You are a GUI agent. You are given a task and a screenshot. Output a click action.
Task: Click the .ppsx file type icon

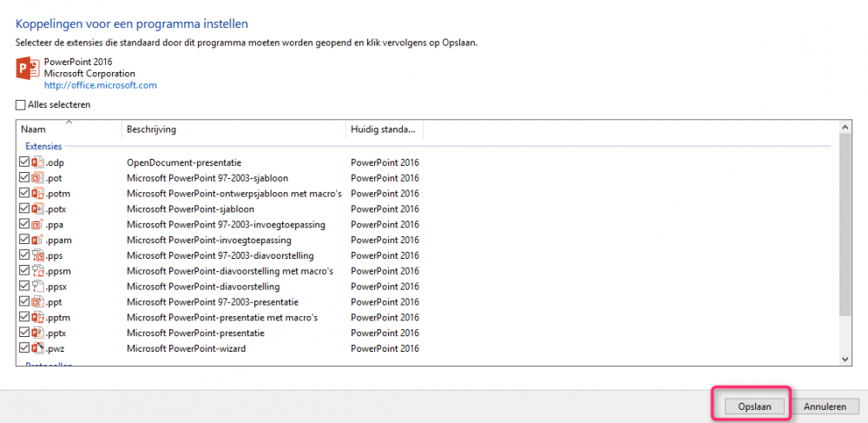(37, 287)
